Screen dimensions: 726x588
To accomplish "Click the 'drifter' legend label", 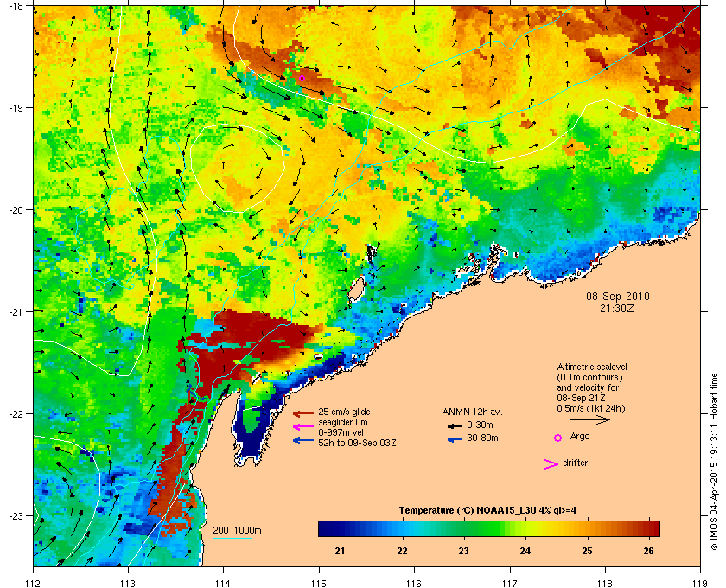I will (x=576, y=463).
